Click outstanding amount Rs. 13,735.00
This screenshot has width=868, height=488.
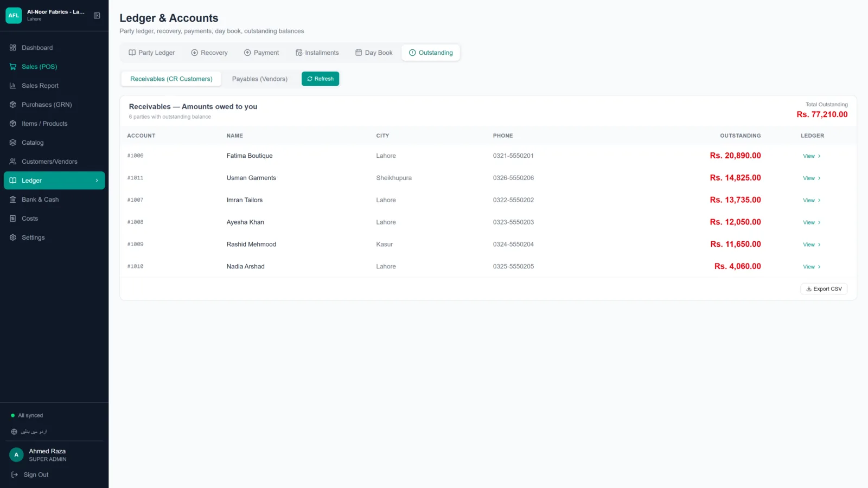[x=735, y=200]
